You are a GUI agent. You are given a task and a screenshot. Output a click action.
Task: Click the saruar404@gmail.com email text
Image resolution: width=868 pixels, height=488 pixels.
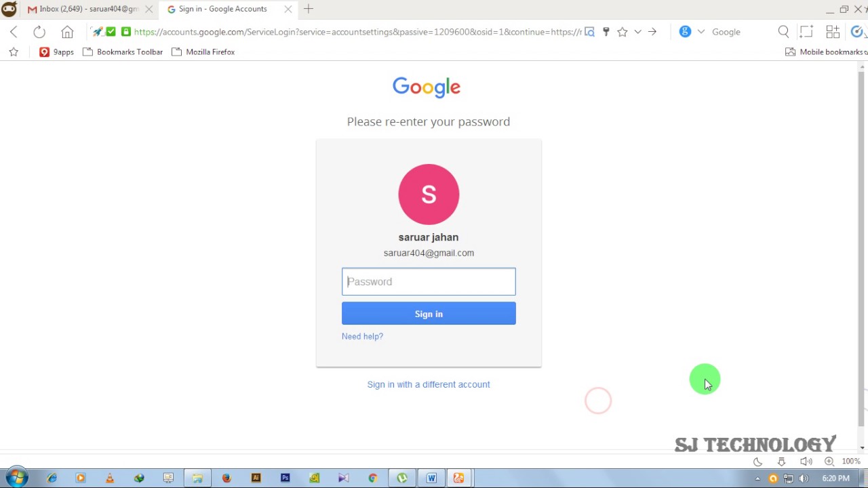[429, 253]
